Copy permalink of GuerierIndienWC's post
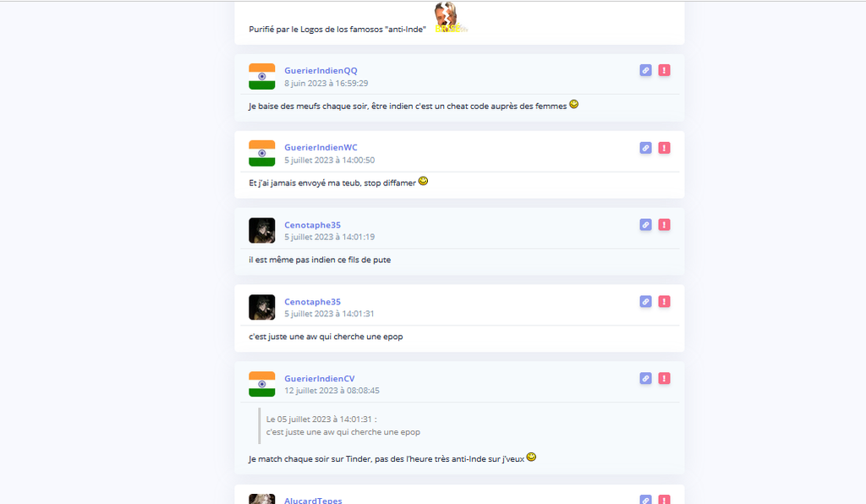The image size is (866, 504). 645,148
